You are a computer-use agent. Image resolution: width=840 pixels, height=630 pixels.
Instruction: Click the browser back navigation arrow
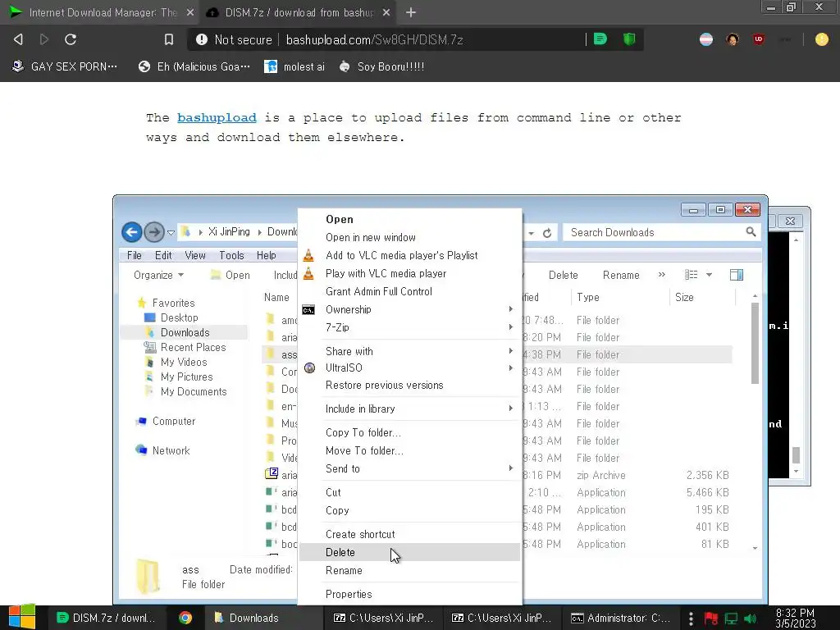[18, 39]
